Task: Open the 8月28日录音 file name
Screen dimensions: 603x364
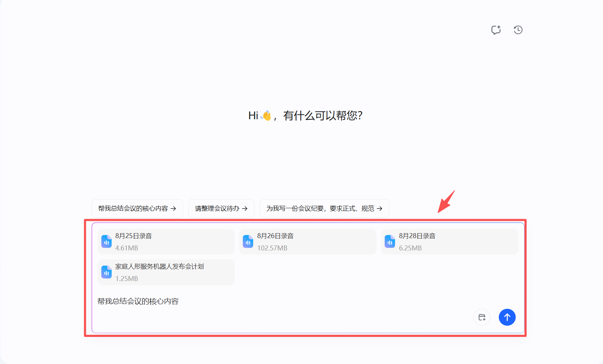Action: click(417, 236)
